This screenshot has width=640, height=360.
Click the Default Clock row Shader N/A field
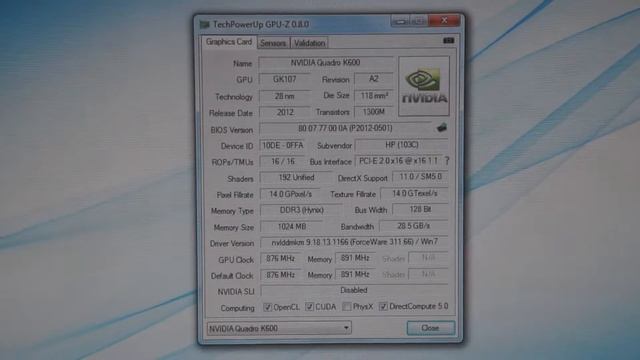(x=428, y=274)
